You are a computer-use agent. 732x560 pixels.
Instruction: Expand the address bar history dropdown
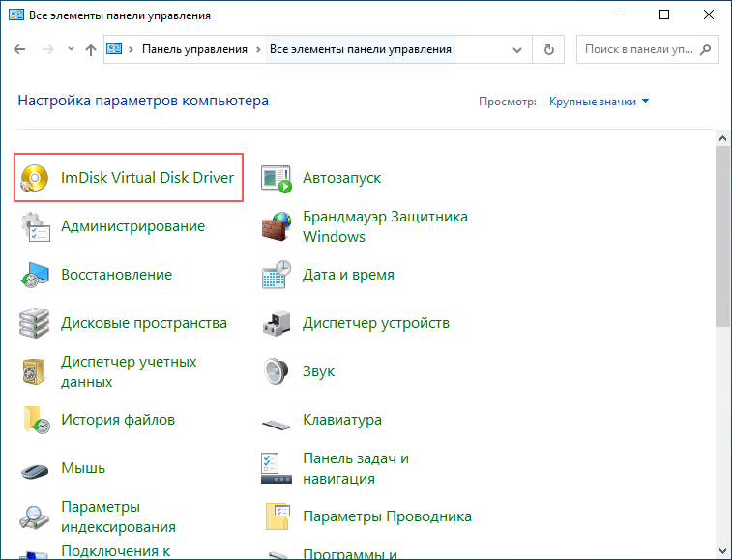point(516,49)
